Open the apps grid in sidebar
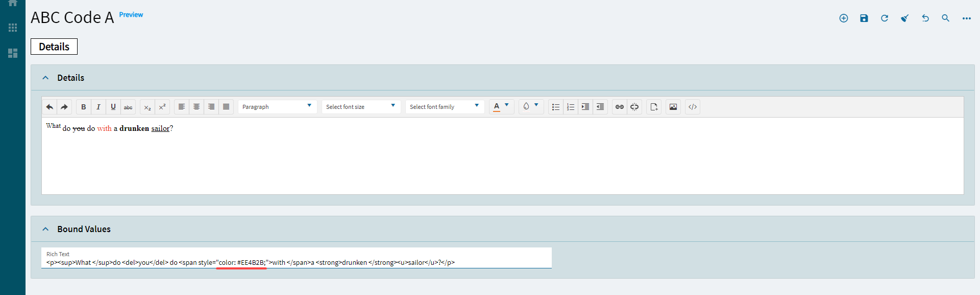This screenshot has height=295, width=980. tap(13, 28)
